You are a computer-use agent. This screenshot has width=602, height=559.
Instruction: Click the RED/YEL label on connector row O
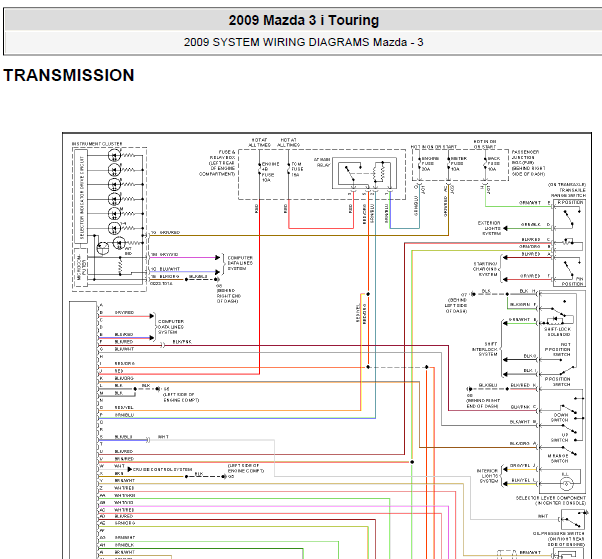[x=124, y=407]
